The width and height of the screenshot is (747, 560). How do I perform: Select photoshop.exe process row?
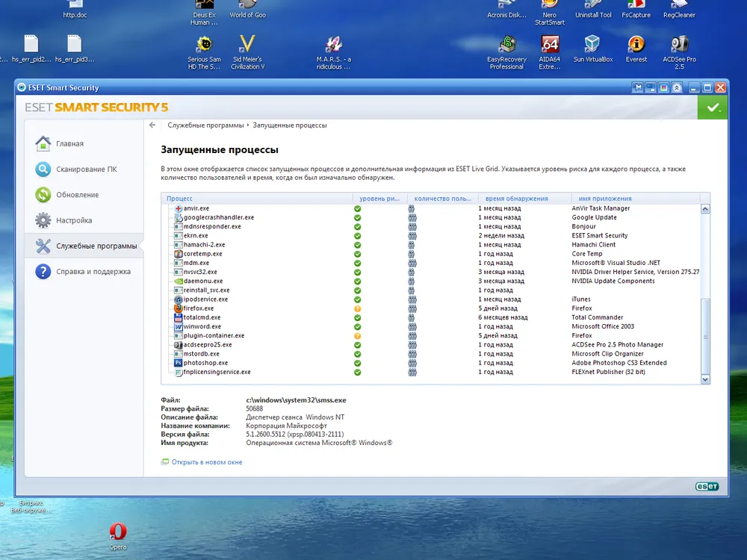(205, 363)
